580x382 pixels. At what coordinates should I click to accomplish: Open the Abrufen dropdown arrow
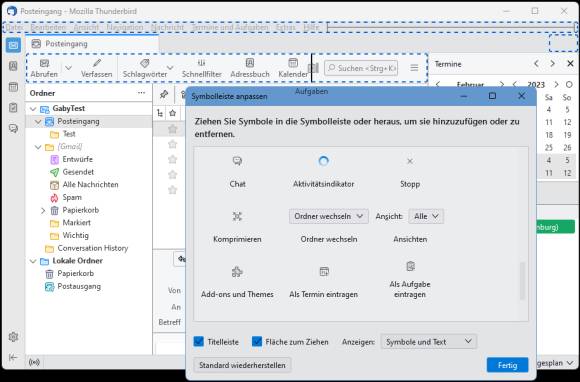pos(68,68)
